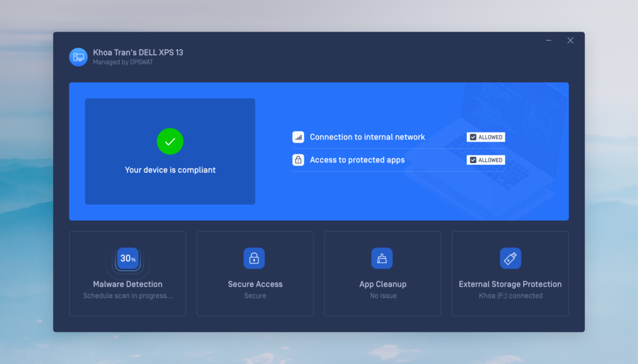The image size is (638, 364).
Task: Click the "Khoa (F:) connected" drive status
Action: tap(510, 296)
